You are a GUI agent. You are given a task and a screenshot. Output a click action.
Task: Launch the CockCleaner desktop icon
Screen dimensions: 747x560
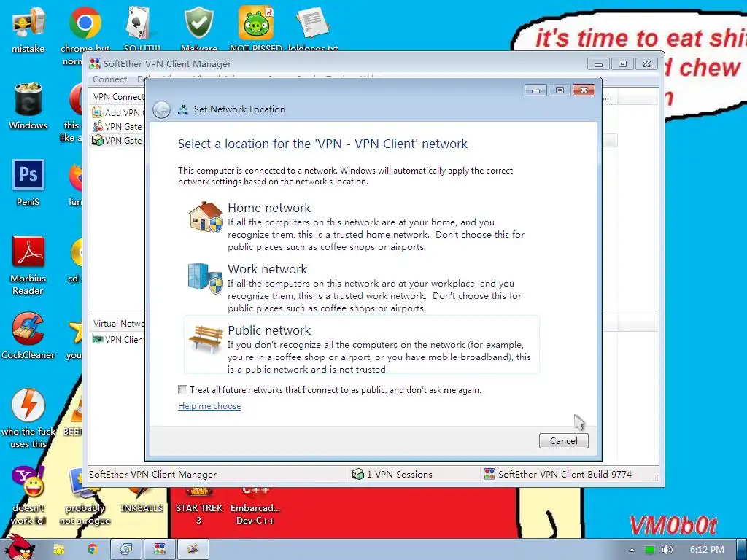click(x=28, y=328)
